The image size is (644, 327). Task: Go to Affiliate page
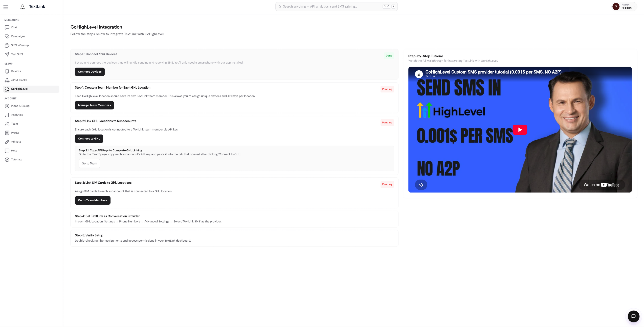pyautogui.click(x=31, y=142)
